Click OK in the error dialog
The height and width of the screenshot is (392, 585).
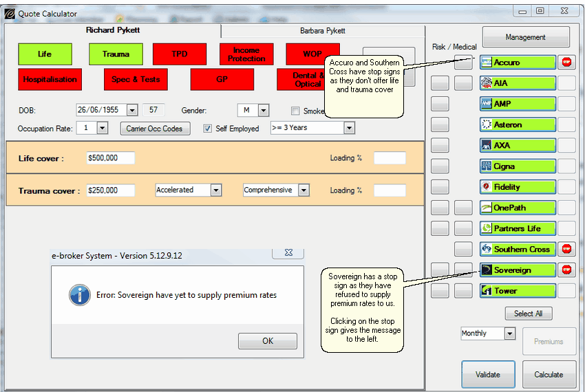pyautogui.click(x=268, y=341)
